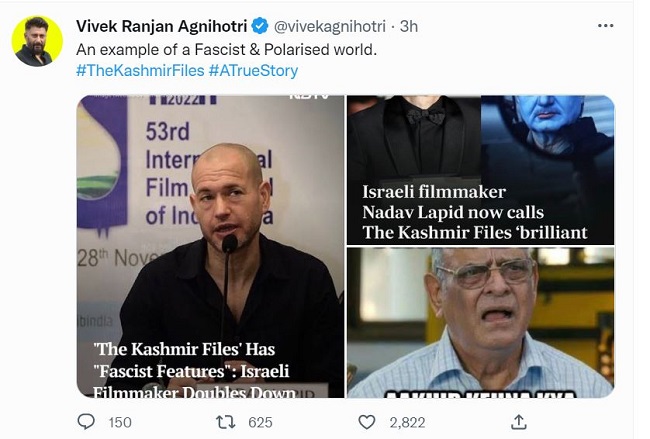Screen dimensions: 650x439
Task: Click the Vivek Ranjan Agnihotri display name
Action: [x=160, y=25]
